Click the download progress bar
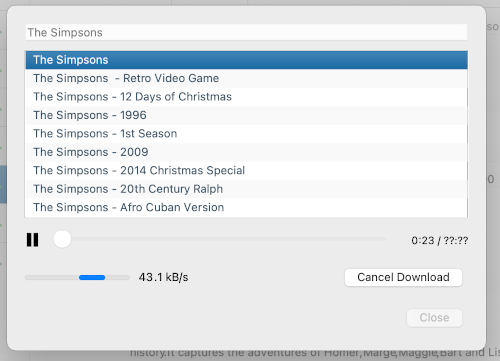 click(77, 277)
